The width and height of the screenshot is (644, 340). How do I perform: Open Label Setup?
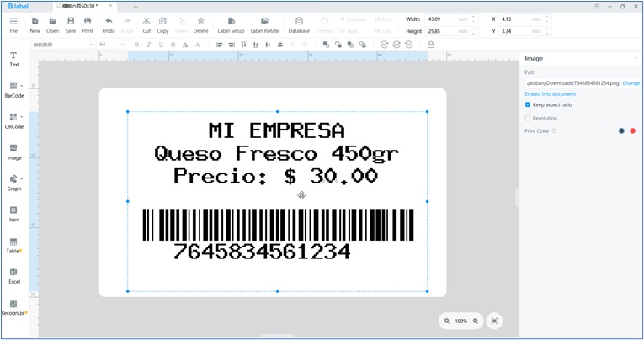click(x=231, y=25)
